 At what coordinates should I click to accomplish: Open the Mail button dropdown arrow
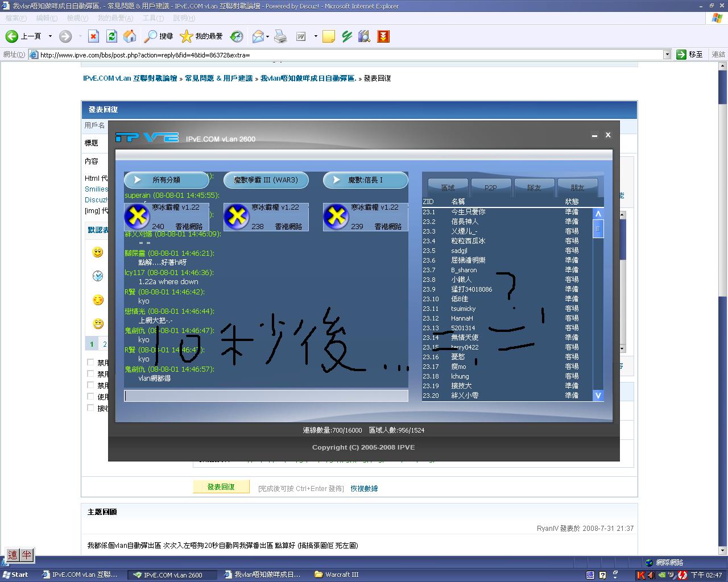point(267,36)
